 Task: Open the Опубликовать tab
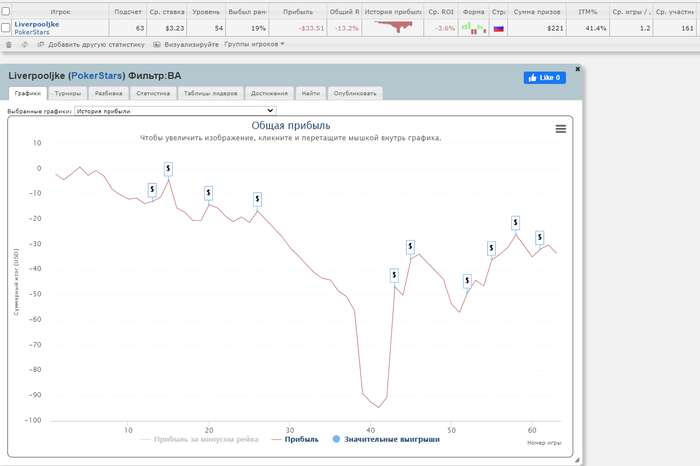(355, 93)
